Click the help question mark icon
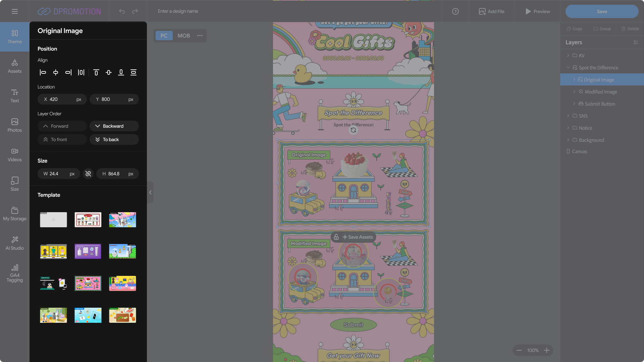Viewport: 644px width, 362px height. [x=455, y=11]
